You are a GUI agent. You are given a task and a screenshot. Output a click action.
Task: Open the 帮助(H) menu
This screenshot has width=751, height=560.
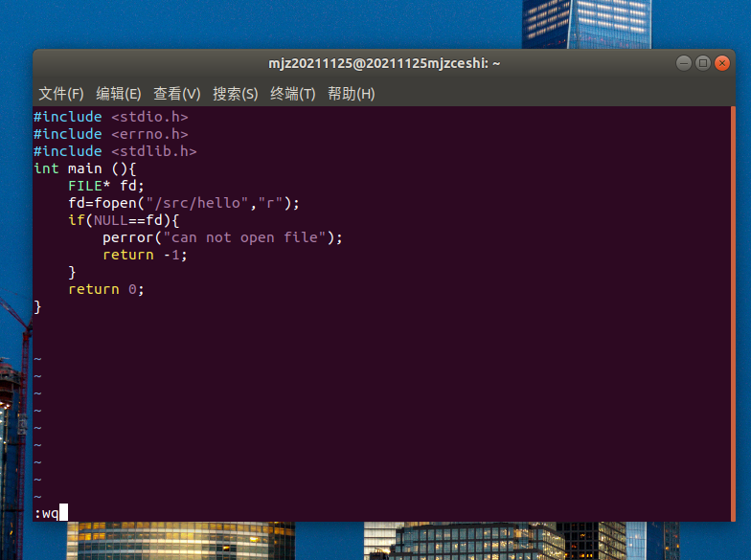coord(351,94)
